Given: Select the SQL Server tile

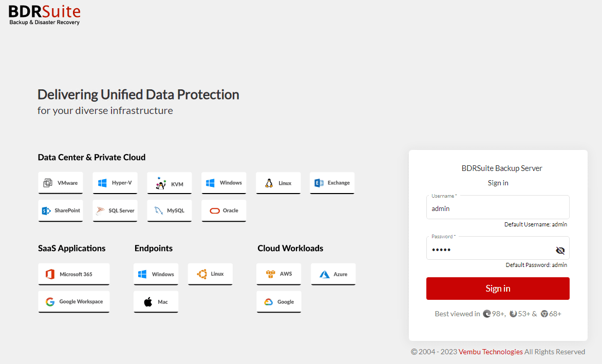Looking at the screenshot, I should pyautogui.click(x=115, y=210).
